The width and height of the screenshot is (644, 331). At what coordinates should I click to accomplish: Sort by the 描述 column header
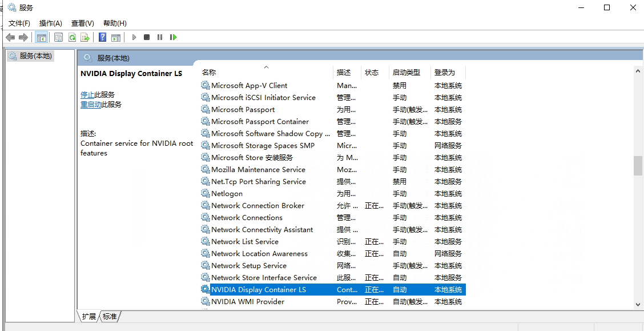coord(347,73)
